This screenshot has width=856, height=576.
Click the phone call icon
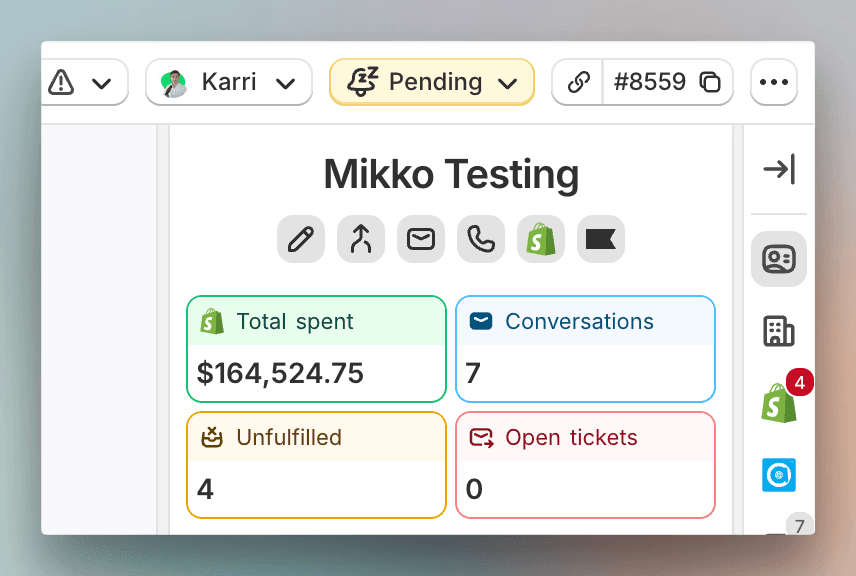click(481, 239)
